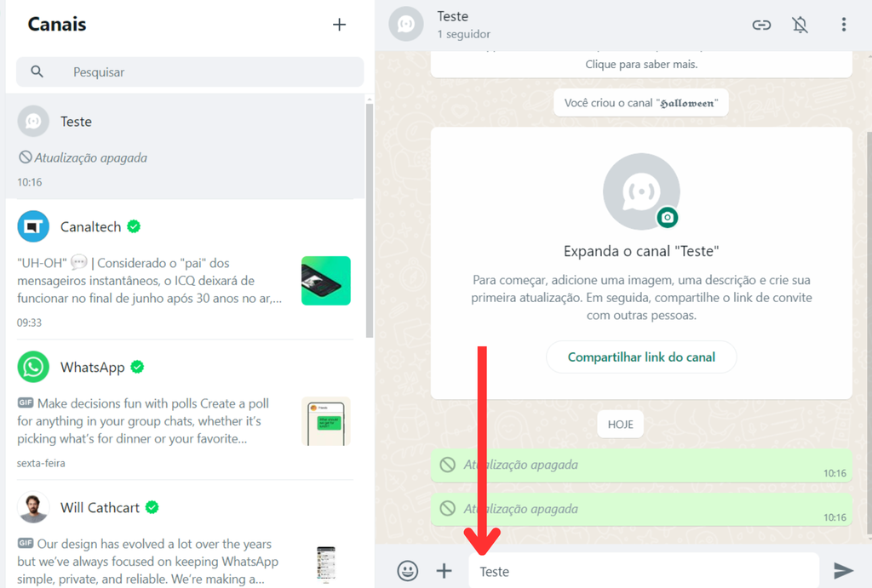Click the GIF badge in WhatsApp preview
Screen dimensions: 872x588
tap(26, 402)
